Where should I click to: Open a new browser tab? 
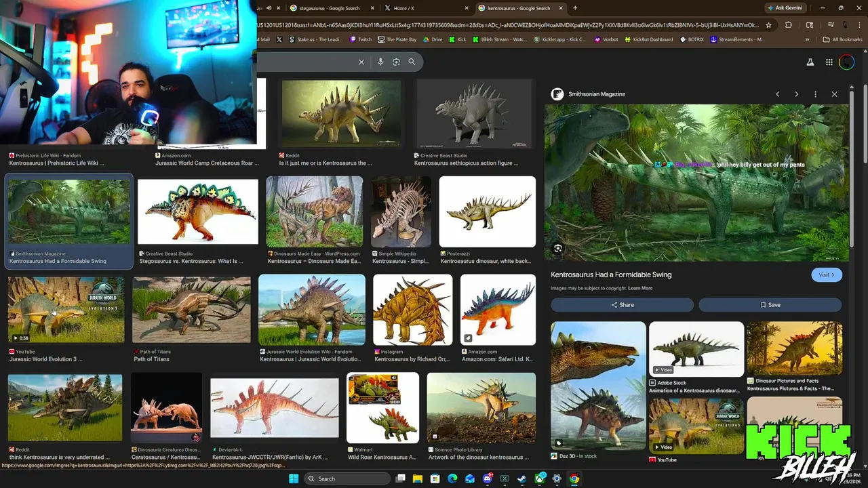click(575, 8)
